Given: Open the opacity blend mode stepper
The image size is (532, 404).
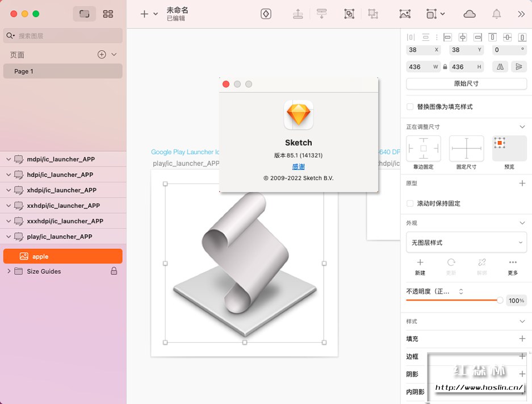Looking at the screenshot, I should click(x=461, y=291).
